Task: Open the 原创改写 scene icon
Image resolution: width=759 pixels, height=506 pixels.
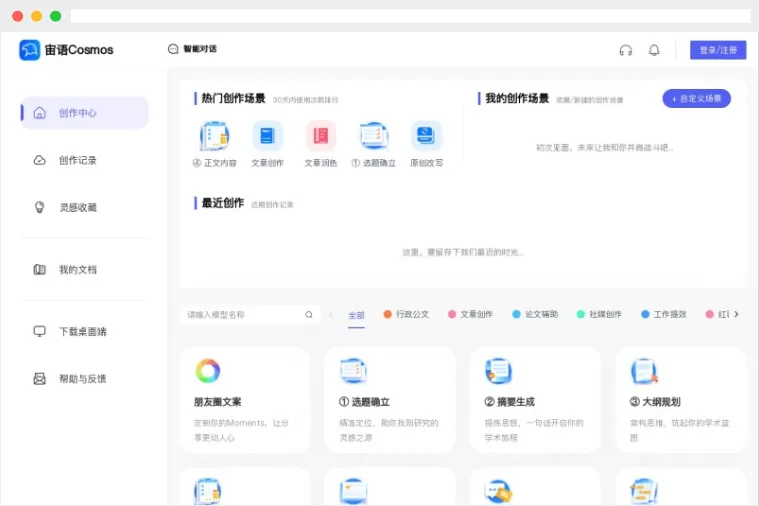Action: 426,136
